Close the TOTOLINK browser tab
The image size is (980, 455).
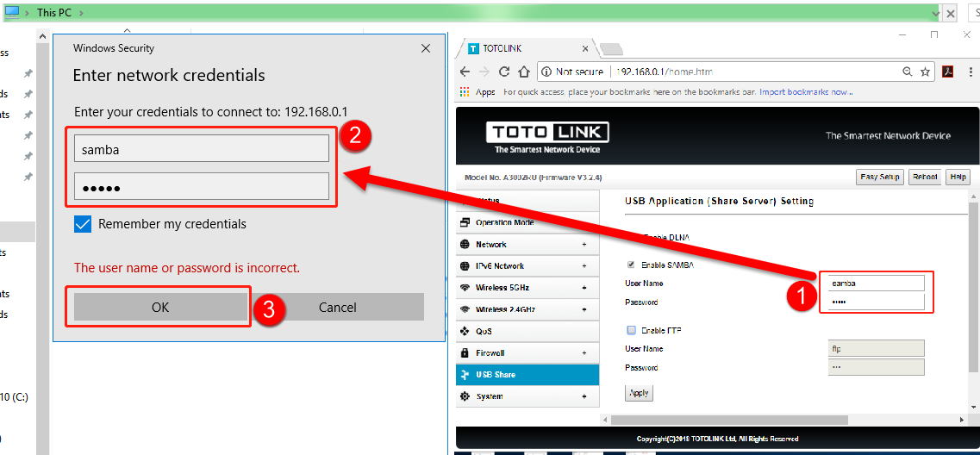point(585,48)
